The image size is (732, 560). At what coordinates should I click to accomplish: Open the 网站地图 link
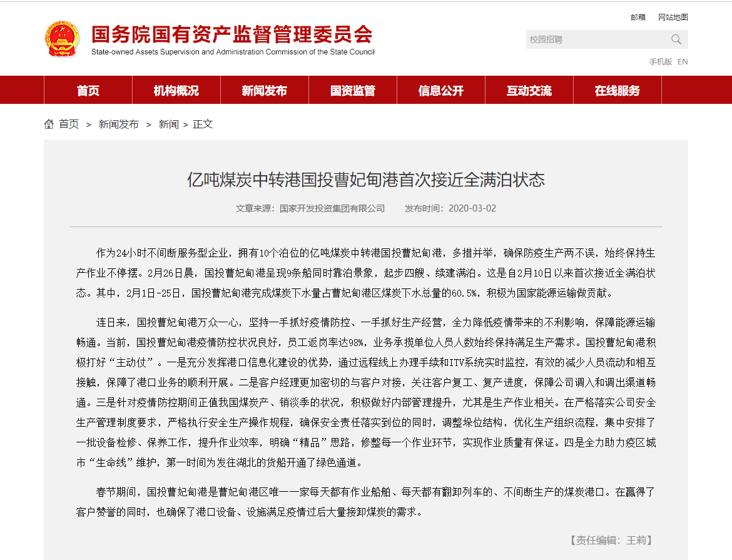[673, 18]
